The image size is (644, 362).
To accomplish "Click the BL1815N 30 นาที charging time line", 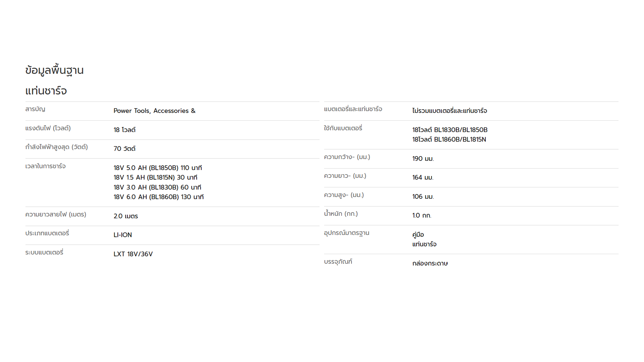I will click(x=155, y=178).
